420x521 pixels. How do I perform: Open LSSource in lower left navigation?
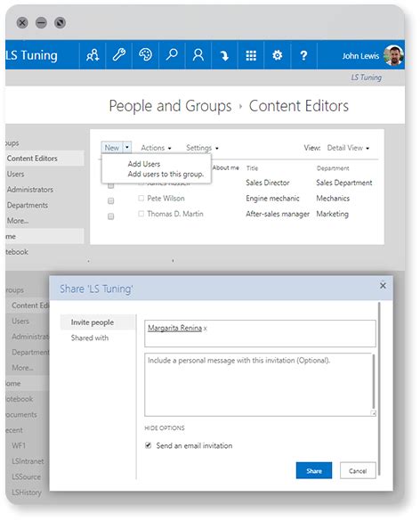26,476
